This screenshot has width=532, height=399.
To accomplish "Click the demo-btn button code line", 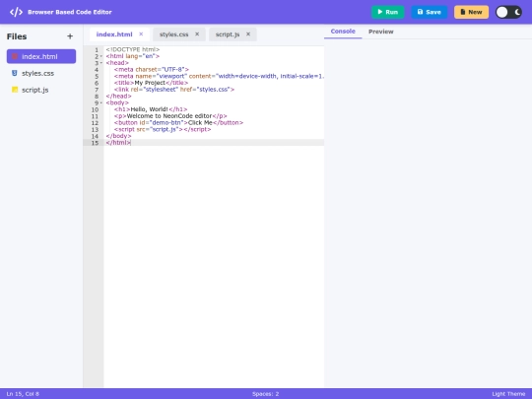I will [178, 122].
